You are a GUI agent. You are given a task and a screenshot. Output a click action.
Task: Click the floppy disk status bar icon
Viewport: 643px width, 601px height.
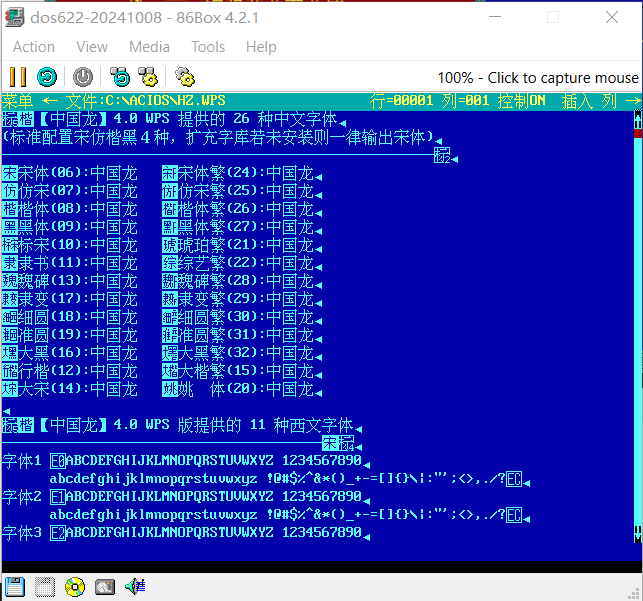14,587
